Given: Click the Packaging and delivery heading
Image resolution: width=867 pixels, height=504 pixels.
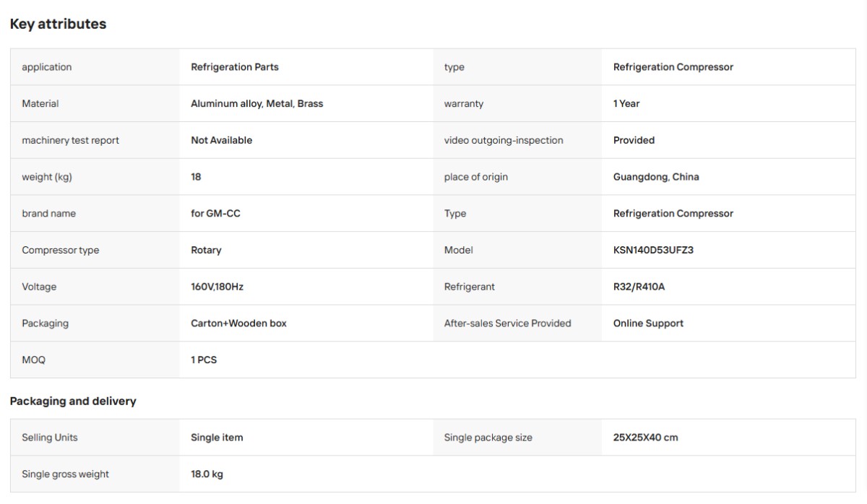Looking at the screenshot, I should point(73,401).
